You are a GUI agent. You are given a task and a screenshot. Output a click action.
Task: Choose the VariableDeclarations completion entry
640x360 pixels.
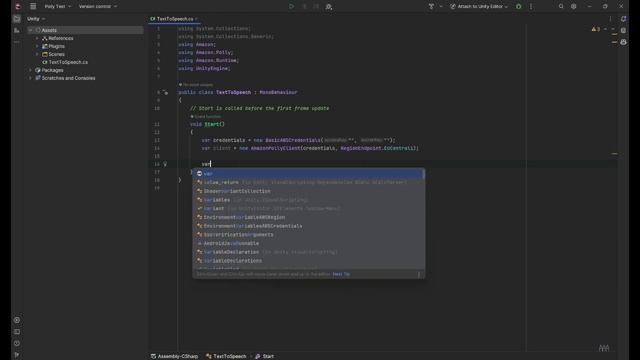308,260
